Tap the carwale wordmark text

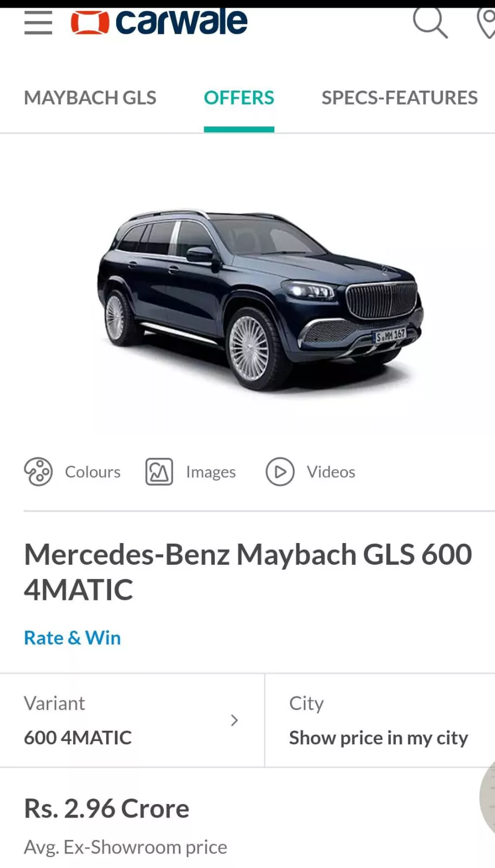point(182,22)
